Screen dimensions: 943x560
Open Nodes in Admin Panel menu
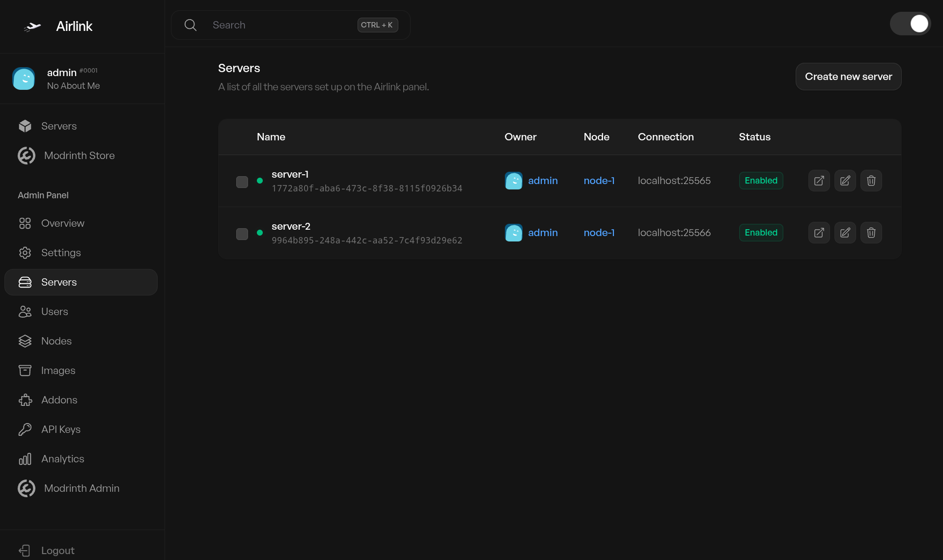(x=56, y=341)
